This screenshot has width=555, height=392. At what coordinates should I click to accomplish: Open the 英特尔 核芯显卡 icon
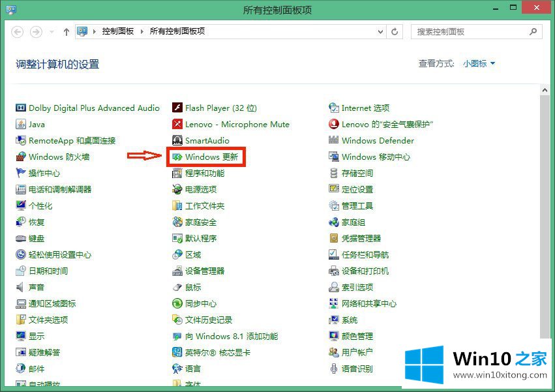(x=177, y=352)
